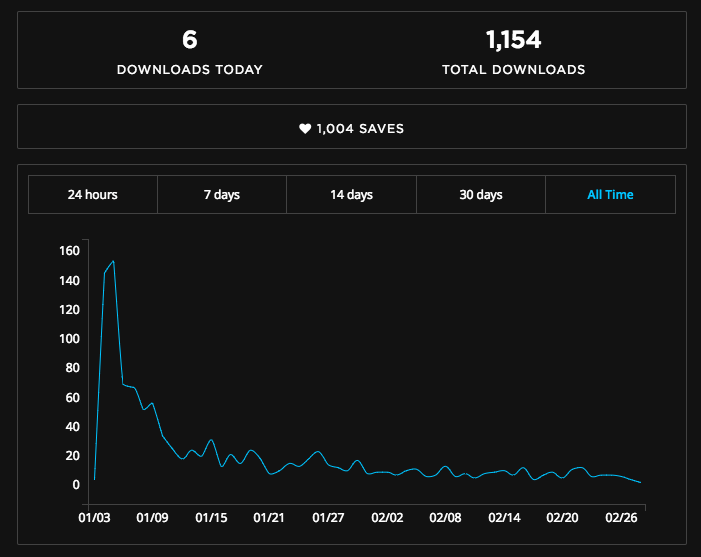Click the 120 y-axis value
This screenshot has height=557, width=701.
(x=69, y=310)
